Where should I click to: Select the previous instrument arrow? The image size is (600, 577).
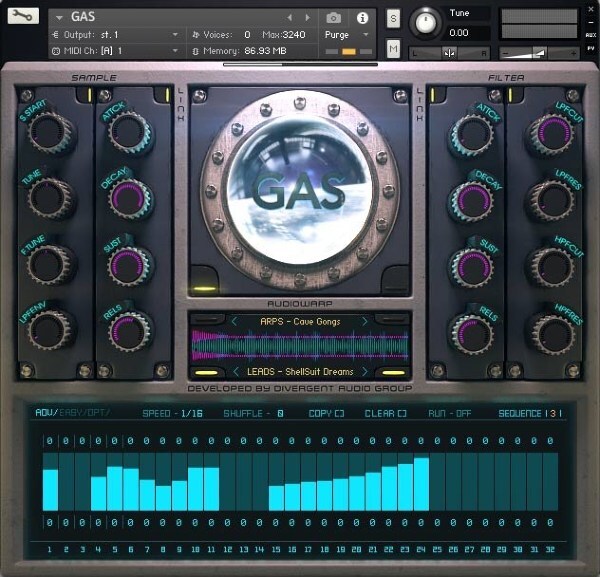tap(290, 18)
